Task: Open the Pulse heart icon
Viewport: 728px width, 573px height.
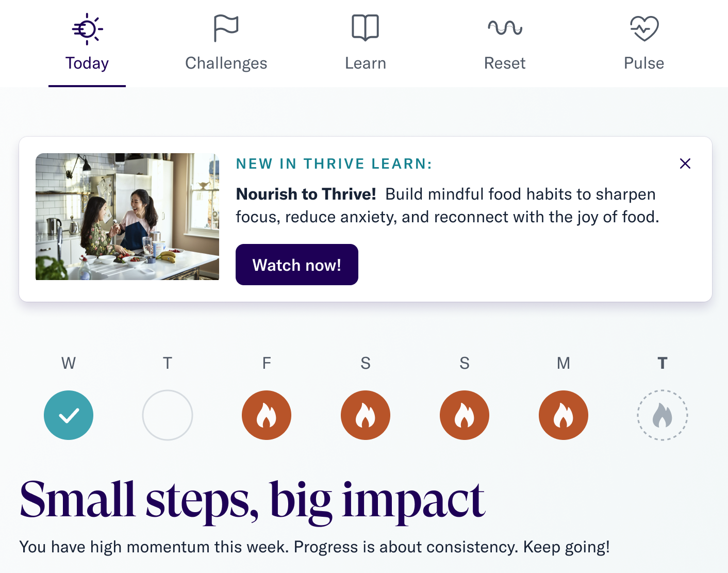Action: pos(644,28)
